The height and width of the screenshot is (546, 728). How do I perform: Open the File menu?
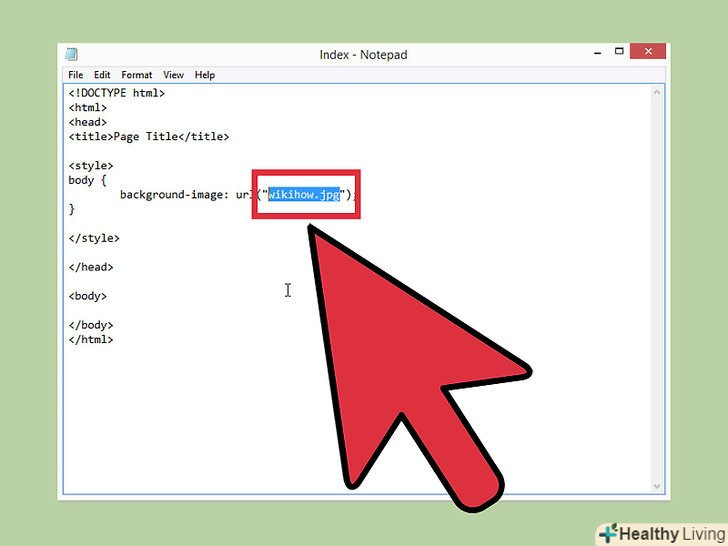coord(75,75)
